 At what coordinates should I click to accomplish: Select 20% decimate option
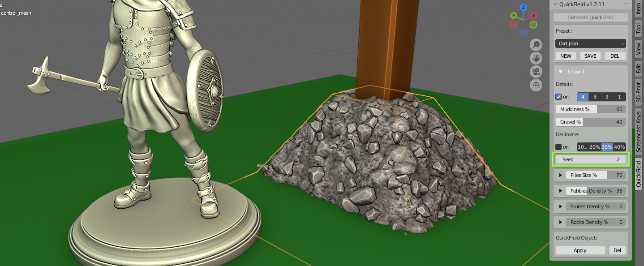pyautogui.click(x=595, y=147)
